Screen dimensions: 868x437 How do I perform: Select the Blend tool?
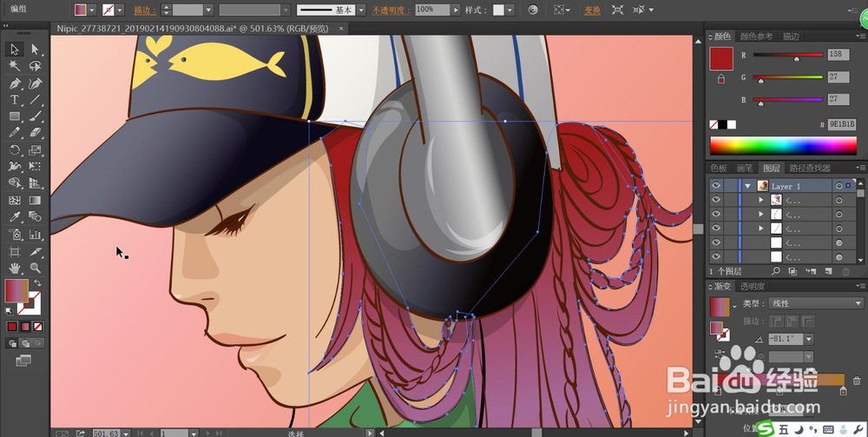tap(35, 216)
